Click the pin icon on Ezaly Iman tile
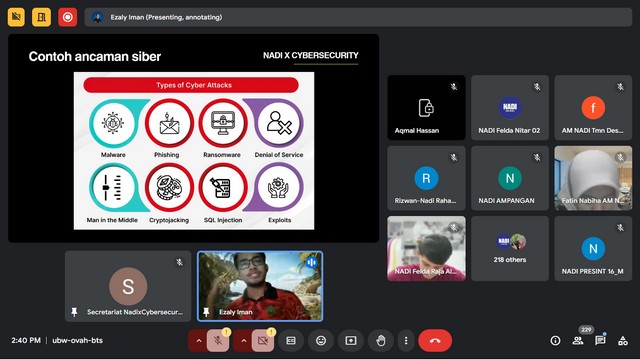 coord(206,312)
